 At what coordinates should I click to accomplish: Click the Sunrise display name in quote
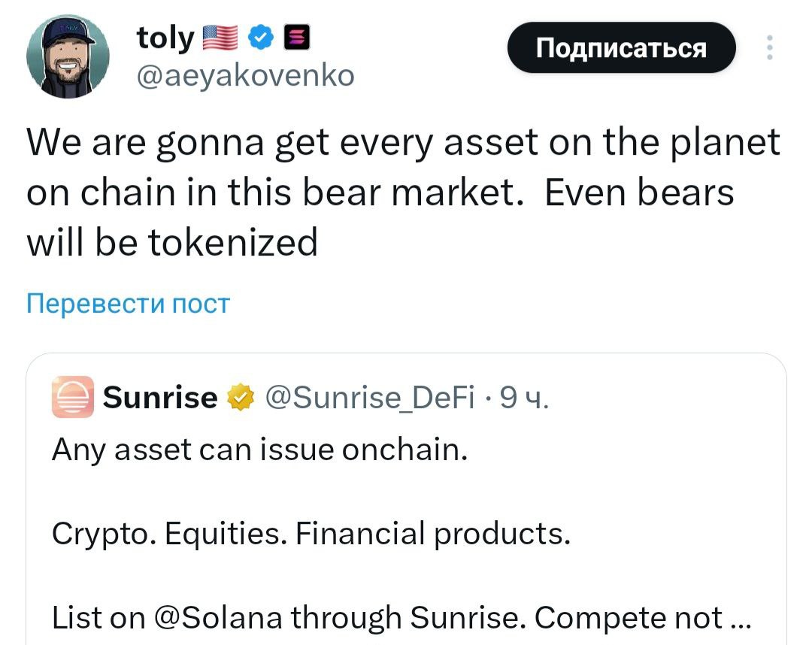(x=159, y=397)
